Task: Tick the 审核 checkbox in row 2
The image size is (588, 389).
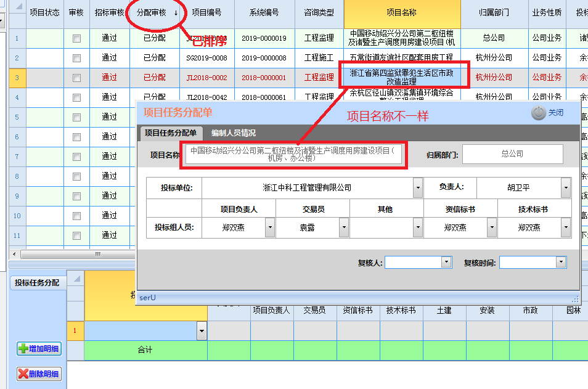Action: 77,58
